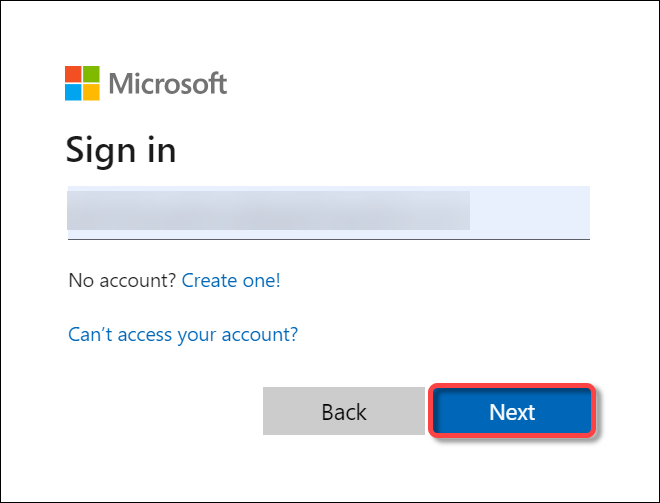Click empty area at end of email field
Screen dimensions: 660x503
[530, 212]
